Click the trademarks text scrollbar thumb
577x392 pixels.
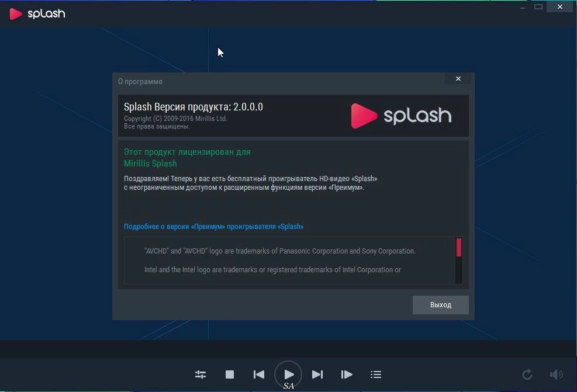coord(459,247)
